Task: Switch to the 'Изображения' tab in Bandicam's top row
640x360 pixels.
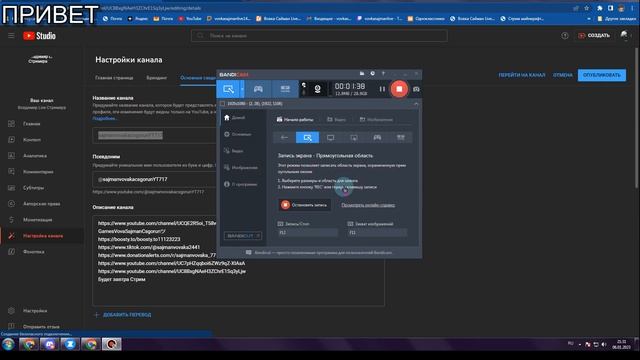Action: 376,120
